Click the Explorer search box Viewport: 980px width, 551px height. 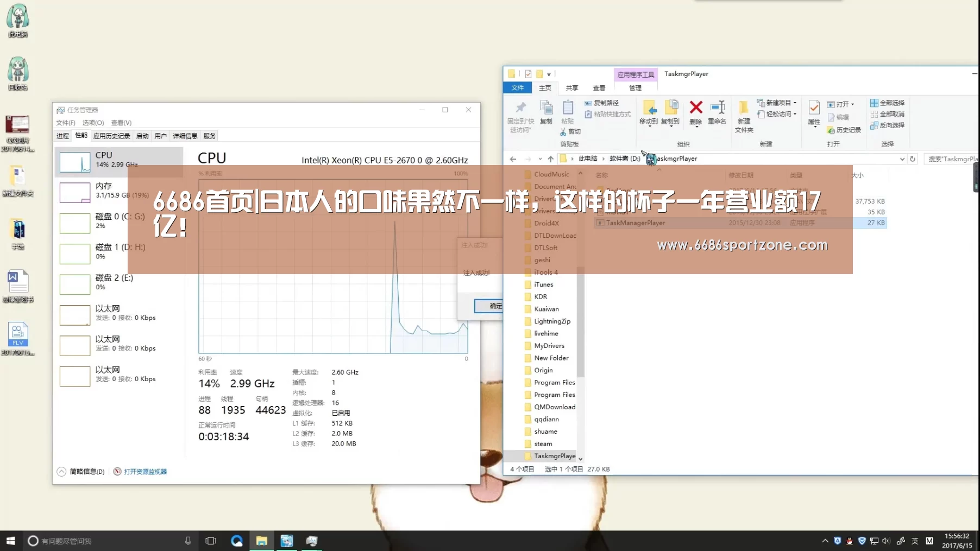coord(952,159)
